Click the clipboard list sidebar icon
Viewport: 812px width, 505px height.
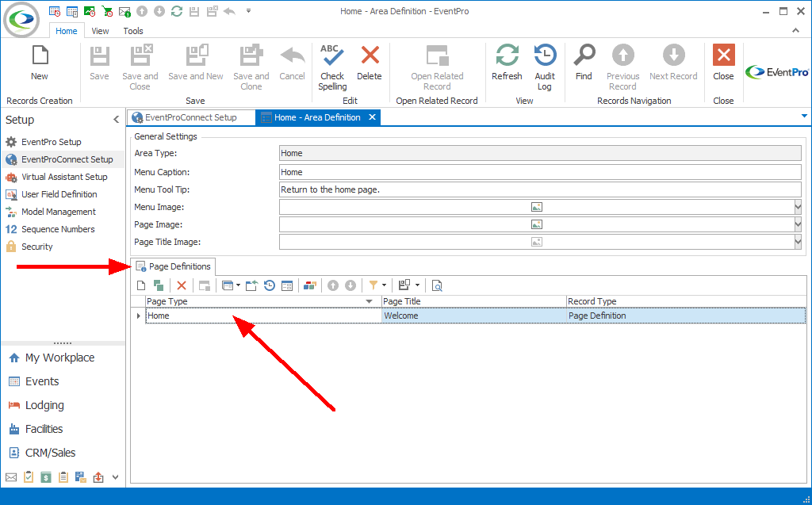[63, 477]
